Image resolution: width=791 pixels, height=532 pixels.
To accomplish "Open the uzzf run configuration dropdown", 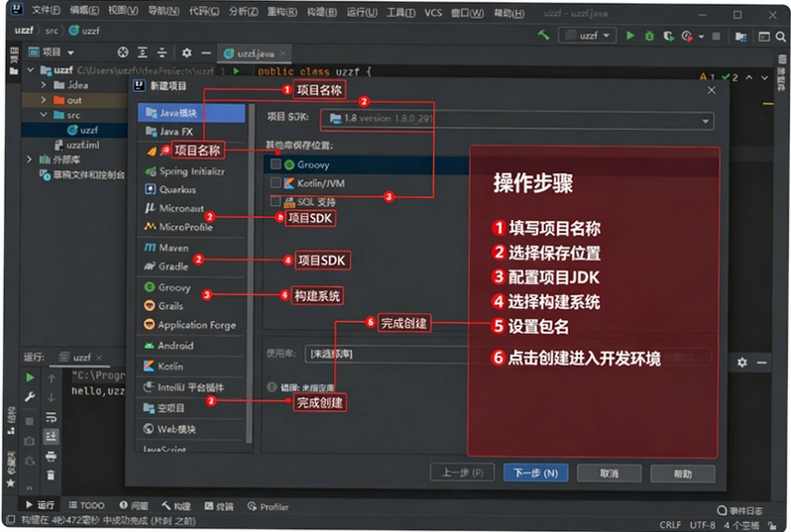I will click(x=587, y=36).
